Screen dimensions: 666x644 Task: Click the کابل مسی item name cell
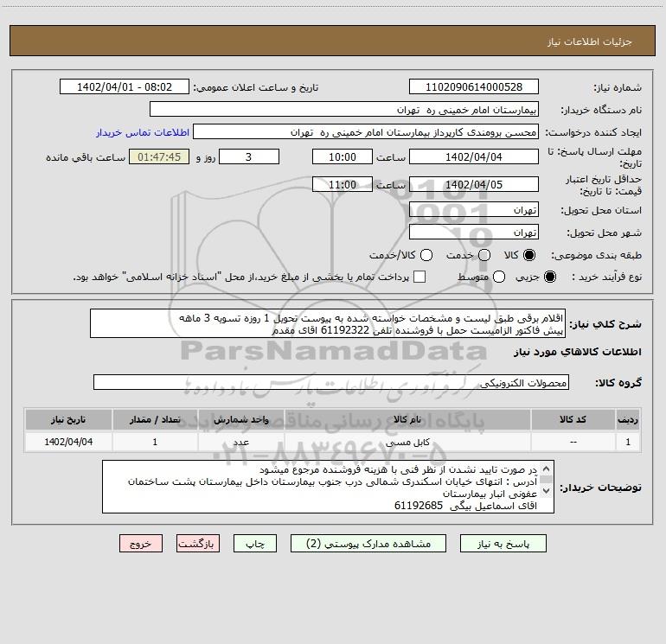407,442
